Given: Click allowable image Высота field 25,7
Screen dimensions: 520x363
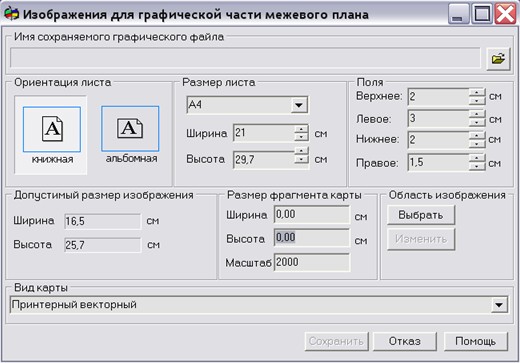Looking at the screenshot, I should pyautogui.click(x=102, y=245).
